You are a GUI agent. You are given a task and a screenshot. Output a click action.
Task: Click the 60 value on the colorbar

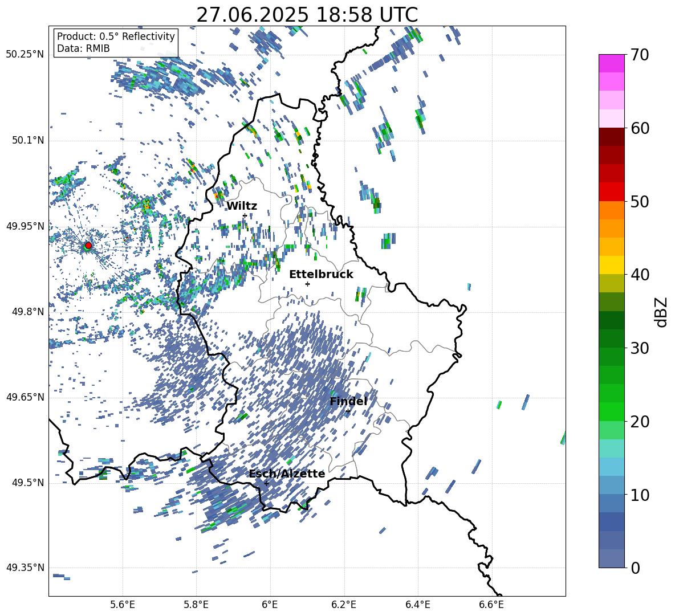(640, 128)
